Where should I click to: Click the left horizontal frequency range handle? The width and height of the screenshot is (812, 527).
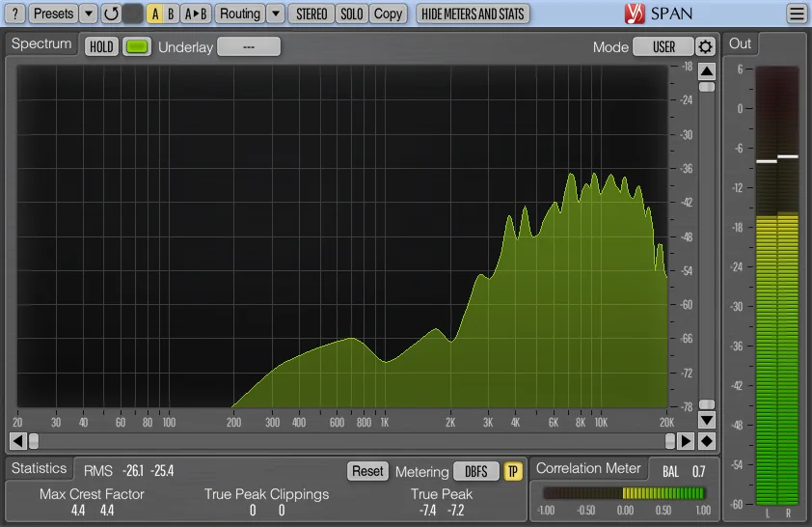pyautogui.click(x=34, y=441)
